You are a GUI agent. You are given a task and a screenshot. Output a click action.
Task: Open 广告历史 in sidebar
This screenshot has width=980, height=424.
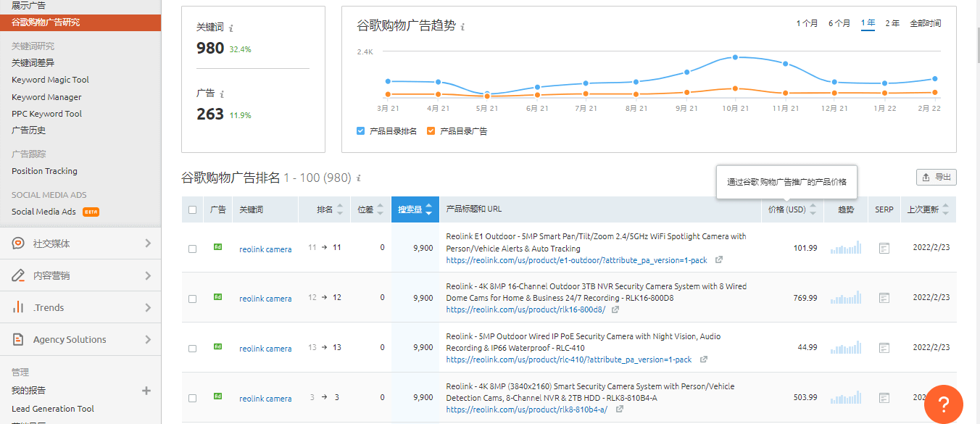coord(29,130)
